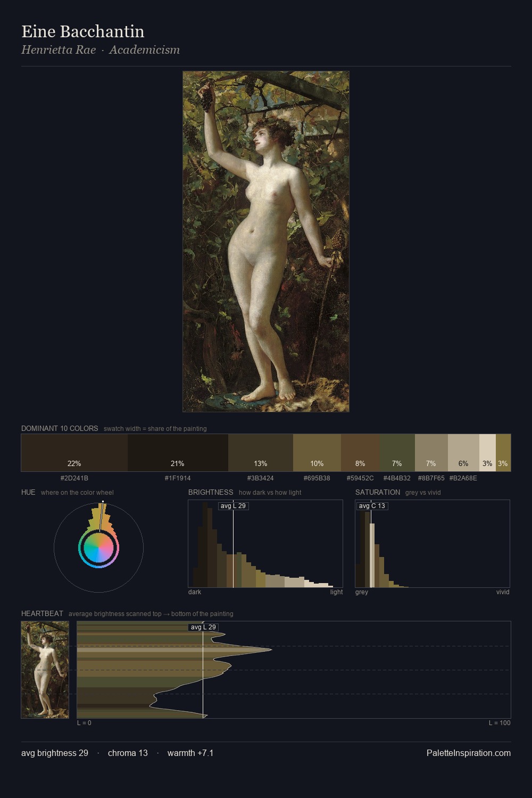Click the 'L = 0' axis label
The width and height of the screenshot is (532, 798).
[84, 723]
